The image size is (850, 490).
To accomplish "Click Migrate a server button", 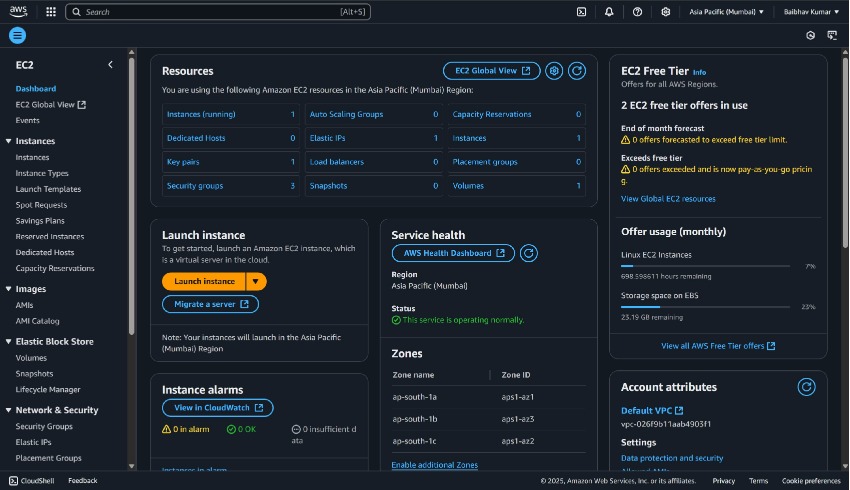I will [210, 304].
